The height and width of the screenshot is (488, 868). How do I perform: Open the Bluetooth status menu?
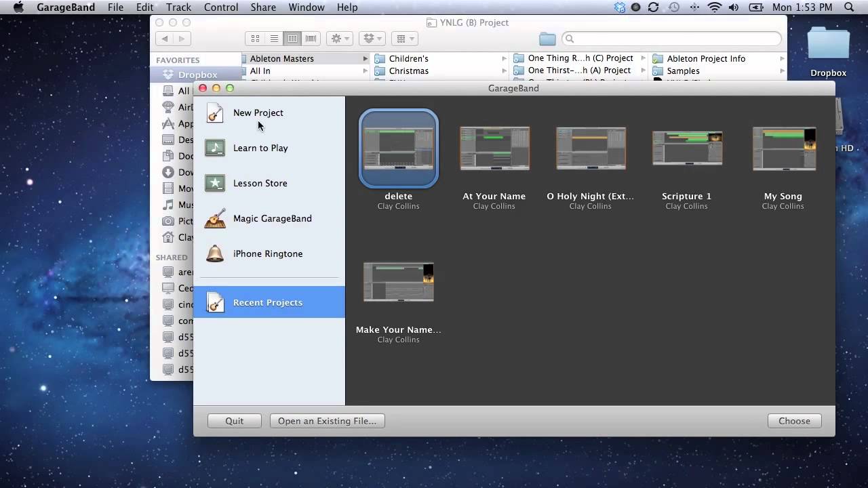pos(694,7)
